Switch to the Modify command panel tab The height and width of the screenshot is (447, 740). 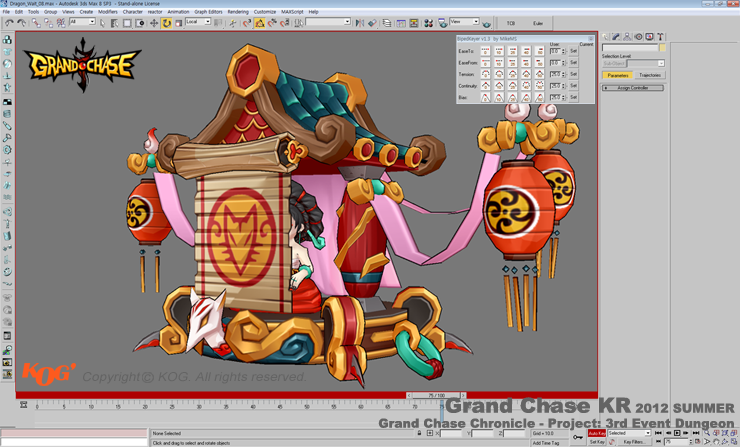point(616,36)
